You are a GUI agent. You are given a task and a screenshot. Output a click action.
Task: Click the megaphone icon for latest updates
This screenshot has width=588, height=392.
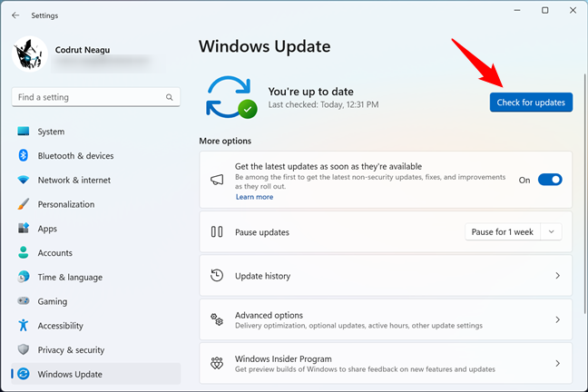coord(217,180)
